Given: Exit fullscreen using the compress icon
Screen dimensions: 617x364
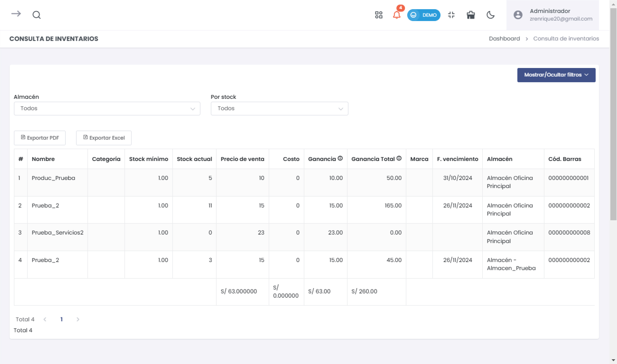Looking at the screenshot, I should (451, 15).
